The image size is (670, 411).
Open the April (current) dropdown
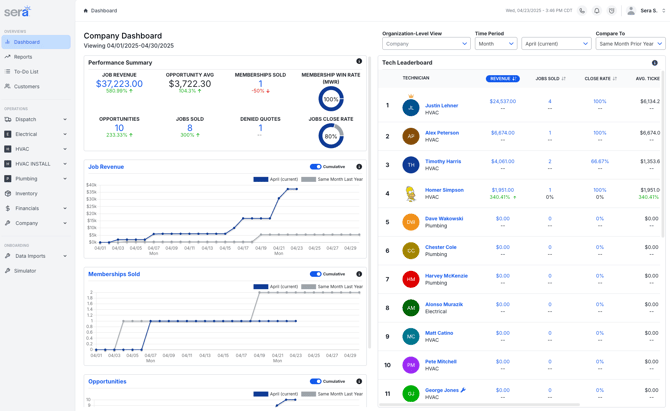click(x=556, y=44)
